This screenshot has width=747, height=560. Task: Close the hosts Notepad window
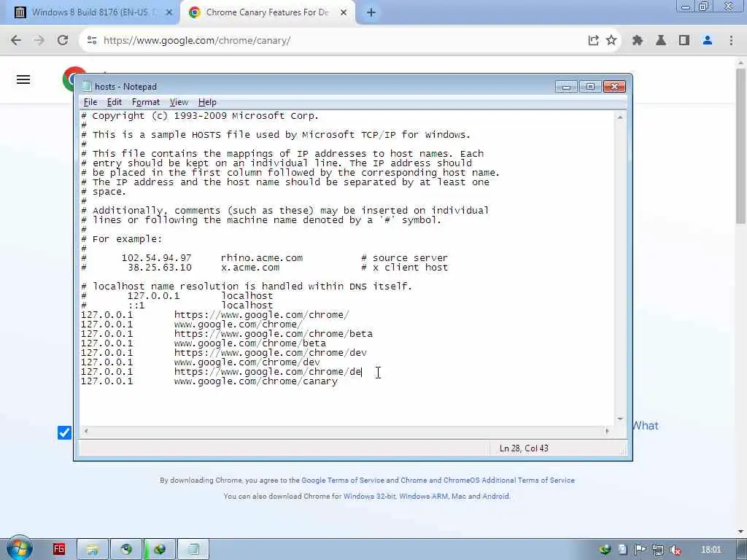(614, 87)
